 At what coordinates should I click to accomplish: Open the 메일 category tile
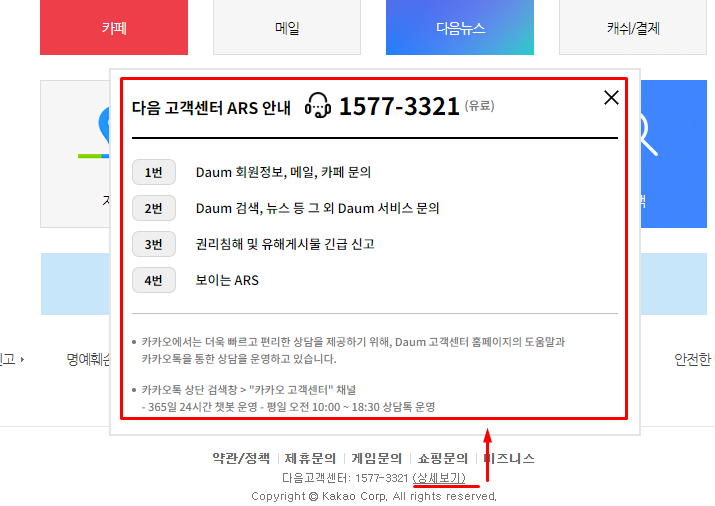[287, 27]
